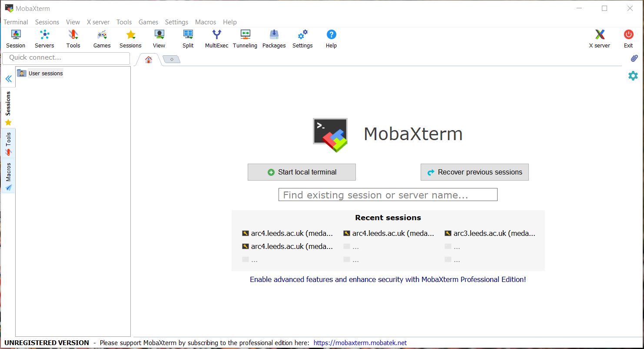
Task: Toggle the X server icon
Action: click(599, 39)
